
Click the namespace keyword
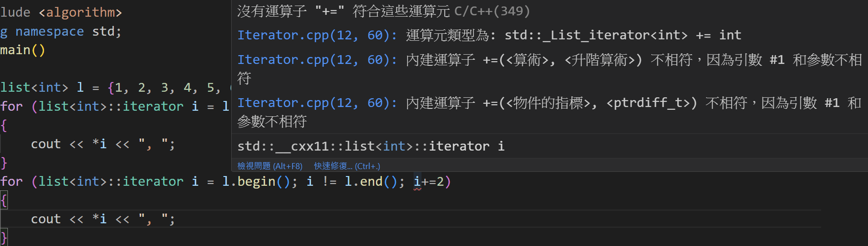pyautogui.click(x=50, y=32)
